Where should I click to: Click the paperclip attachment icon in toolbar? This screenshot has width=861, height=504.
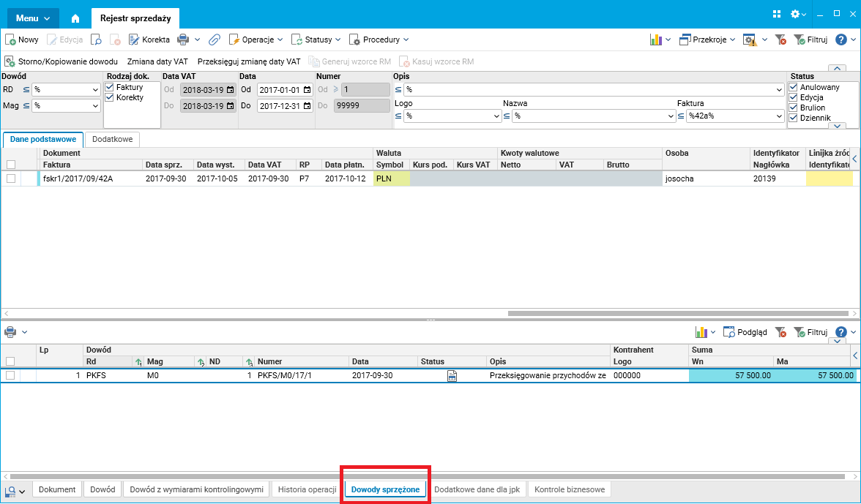point(214,40)
